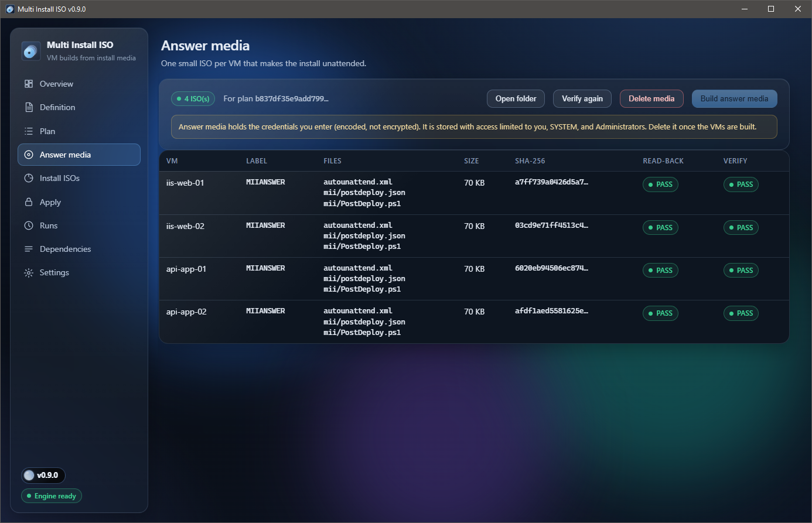Click the Delete media button
812x523 pixels.
[x=651, y=98]
